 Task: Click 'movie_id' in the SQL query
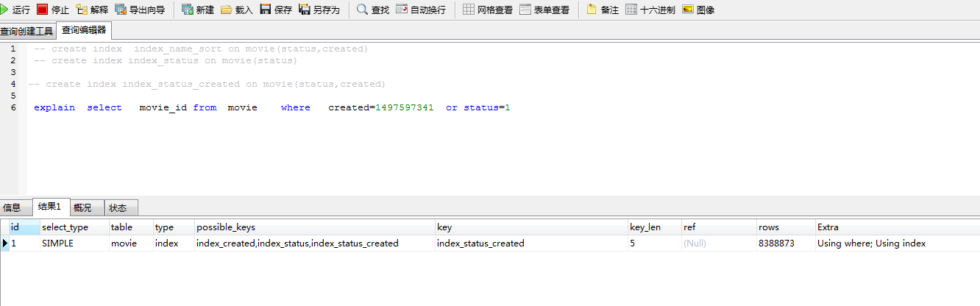(163, 107)
